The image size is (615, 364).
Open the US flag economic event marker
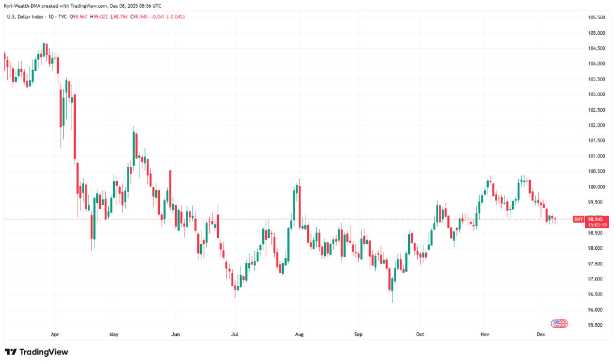pyautogui.click(x=559, y=323)
